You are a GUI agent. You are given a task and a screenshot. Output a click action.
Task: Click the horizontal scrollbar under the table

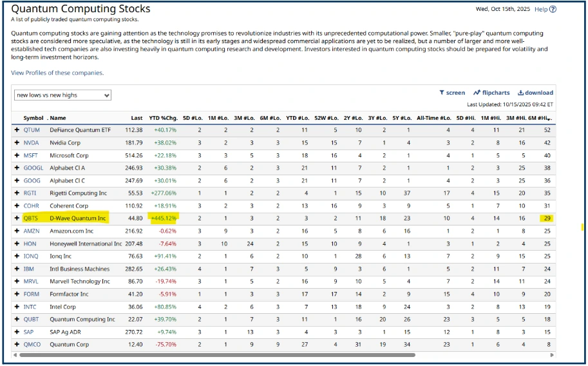[x=258, y=354]
